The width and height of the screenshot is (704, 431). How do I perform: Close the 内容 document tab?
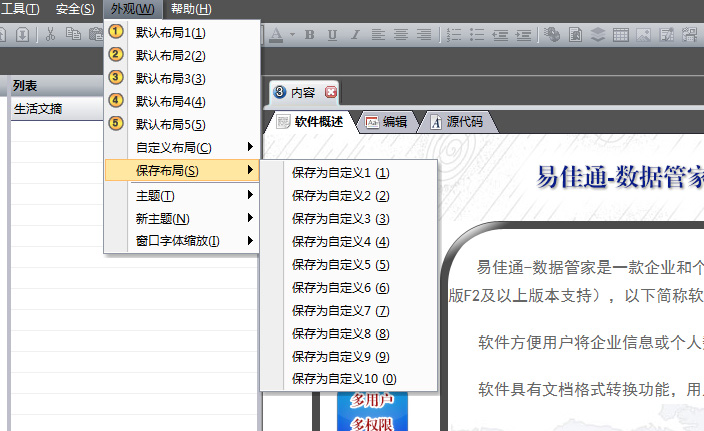[x=331, y=92]
